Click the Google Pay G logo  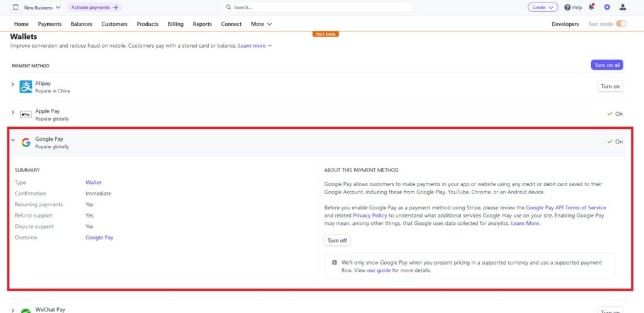pos(26,142)
